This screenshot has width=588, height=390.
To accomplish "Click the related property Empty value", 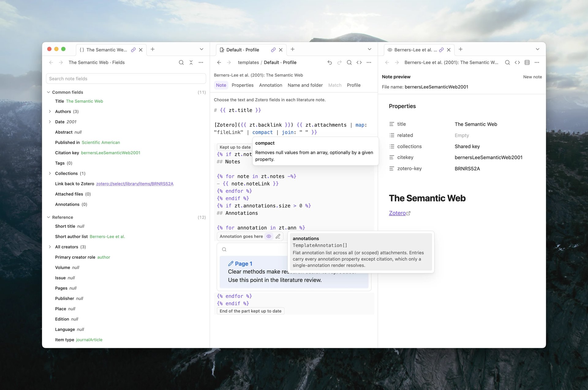I will (x=462, y=135).
